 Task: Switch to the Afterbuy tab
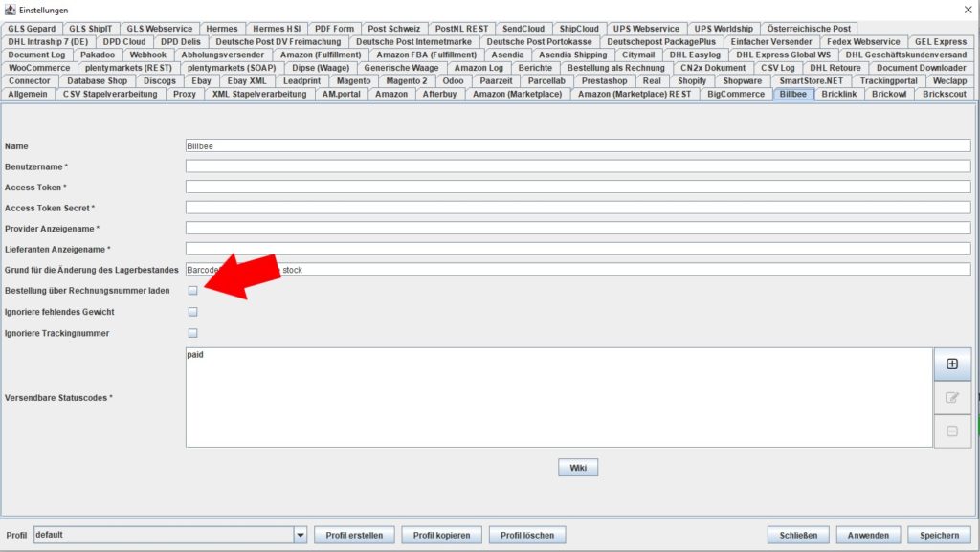pos(440,94)
